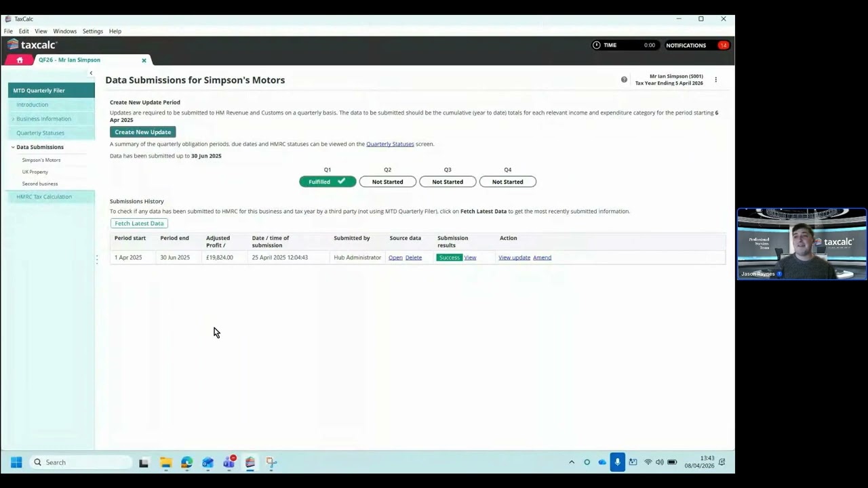
Task: Toggle the microphone tray icon
Action: 617,462
